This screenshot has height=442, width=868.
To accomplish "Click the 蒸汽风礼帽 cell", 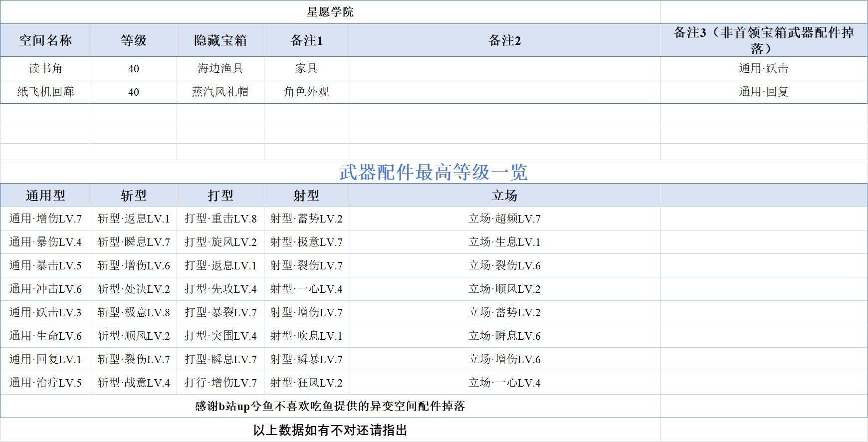I will tap(220, 92).
